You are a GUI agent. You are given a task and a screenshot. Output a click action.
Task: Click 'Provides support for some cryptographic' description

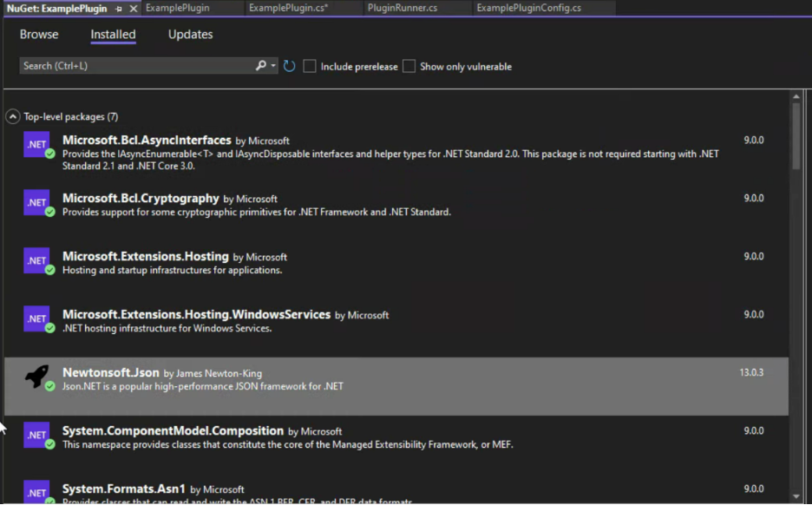tap(256, 213)
